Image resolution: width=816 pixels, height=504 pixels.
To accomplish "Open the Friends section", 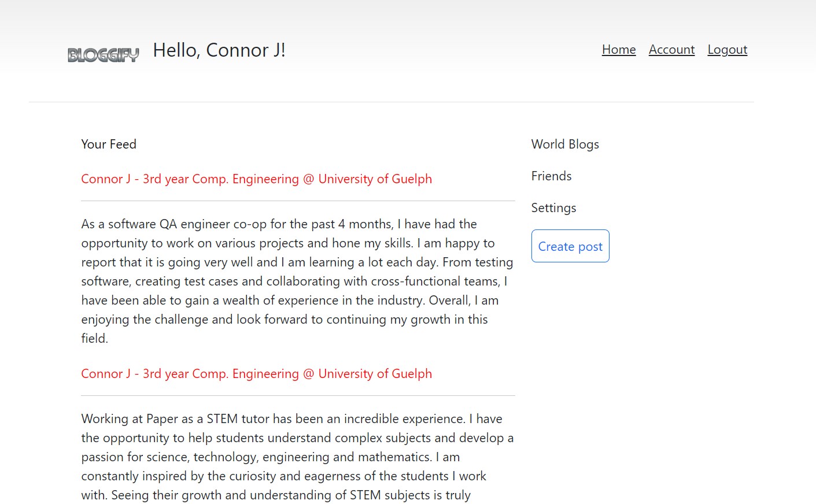I will pyautogui.click(x=551, y=176).
